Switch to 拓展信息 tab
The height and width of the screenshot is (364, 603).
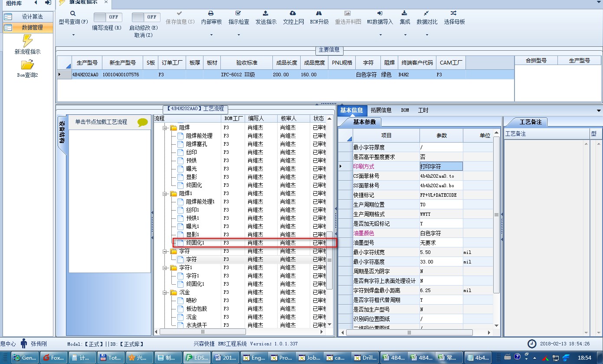(381, 110)
